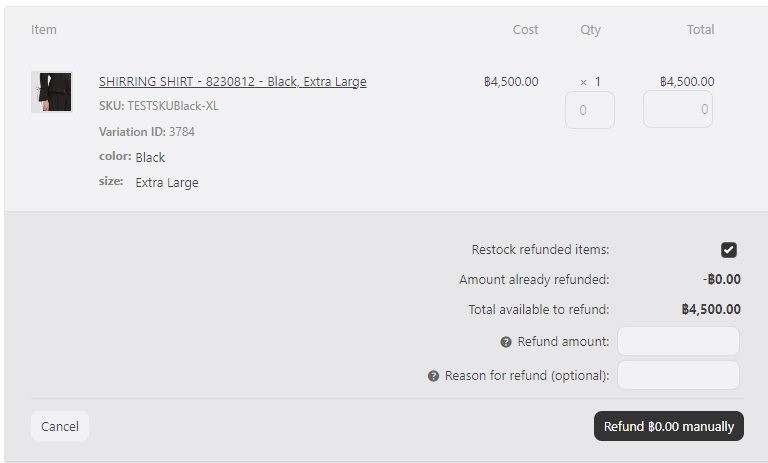This screenshot has height=463, width=768.
Task: Select the Reason for refund text box
Action: pos(678,375)
